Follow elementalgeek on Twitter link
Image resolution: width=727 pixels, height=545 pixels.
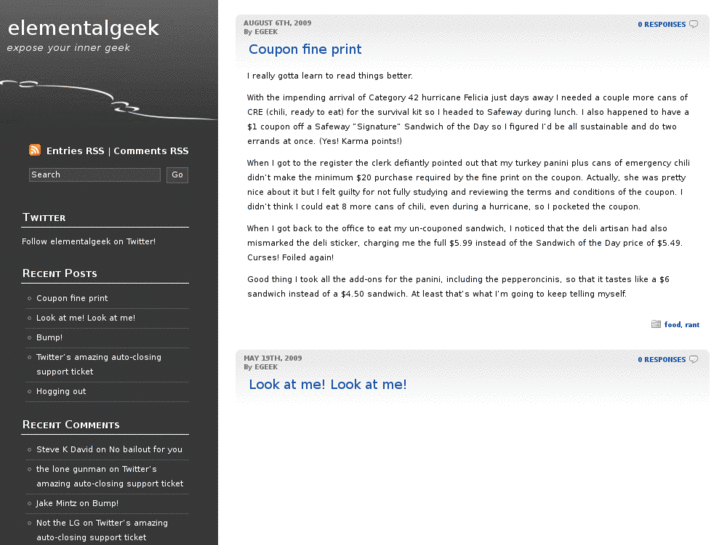pos(89,241)
